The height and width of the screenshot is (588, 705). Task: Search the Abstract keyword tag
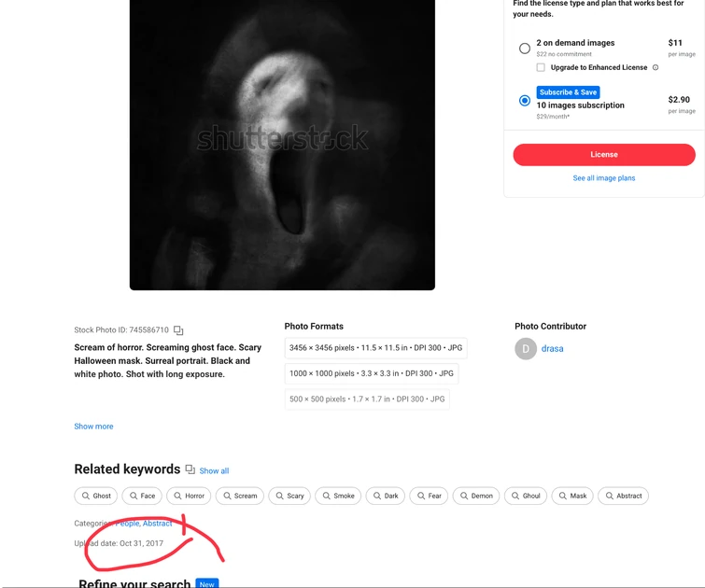623,496
